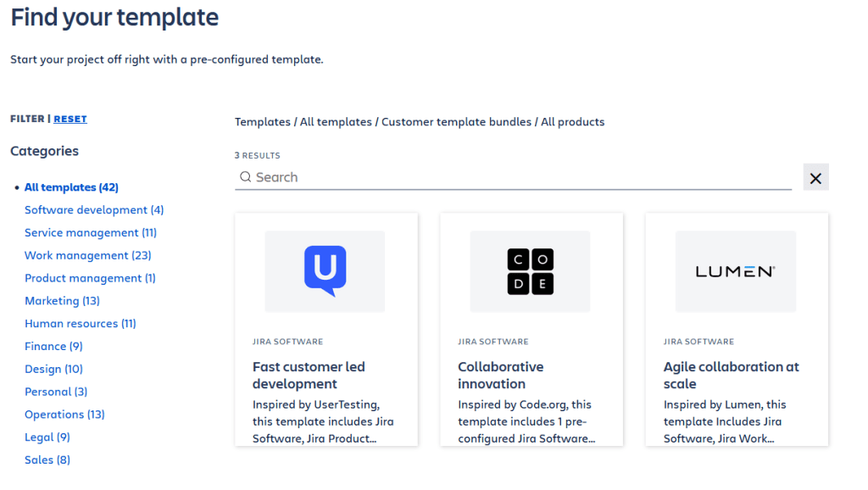Open Work management (23) category
This screenshot has height=490, width=868.
pos(87,255)
